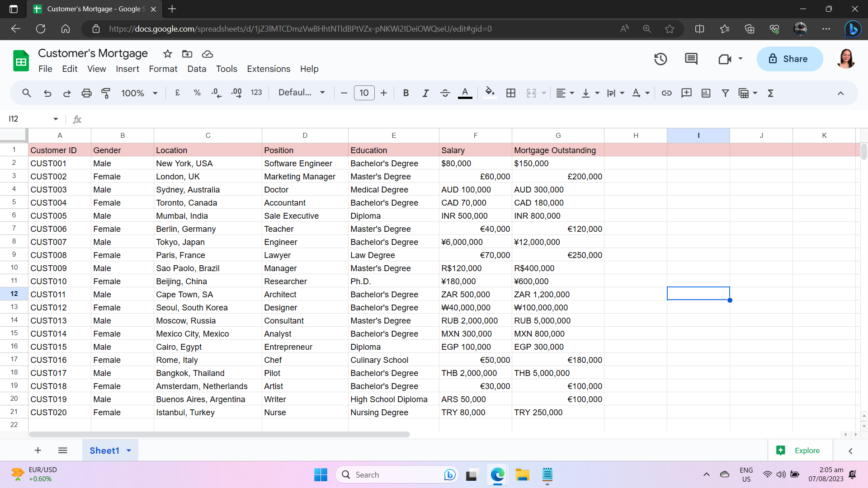Open the search the menus tool

pyautogui.click(x=27, y=93)
